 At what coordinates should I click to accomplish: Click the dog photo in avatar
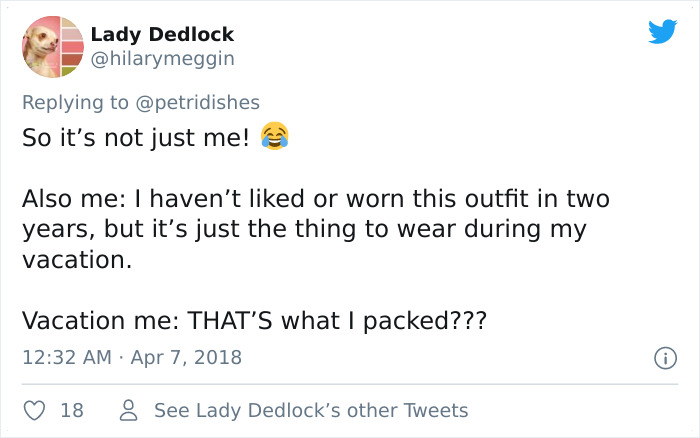[40, 46]
